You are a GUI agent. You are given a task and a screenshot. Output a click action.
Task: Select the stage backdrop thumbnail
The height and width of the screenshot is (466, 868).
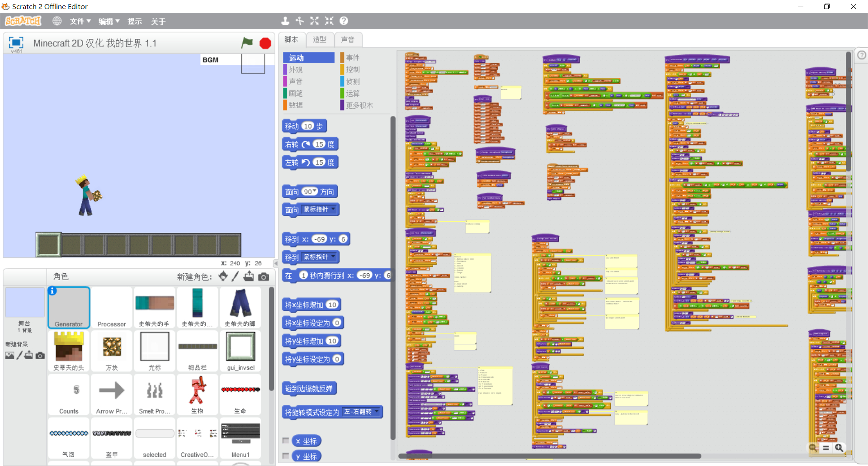click(24, 302)
